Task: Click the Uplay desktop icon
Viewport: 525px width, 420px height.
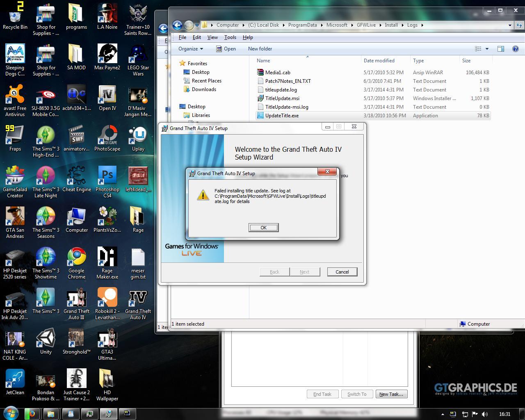Action: pos(138,138)
